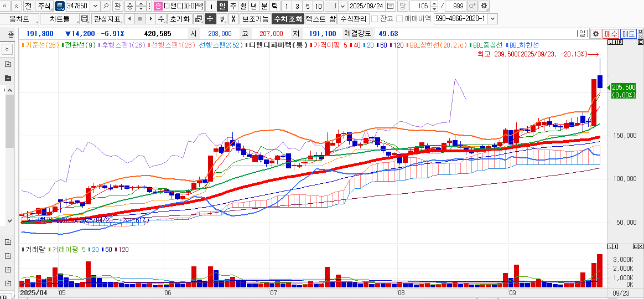Click the blue 매도 sell button
644x299 pixels.
pyautogui.click(x=629, y=34)
